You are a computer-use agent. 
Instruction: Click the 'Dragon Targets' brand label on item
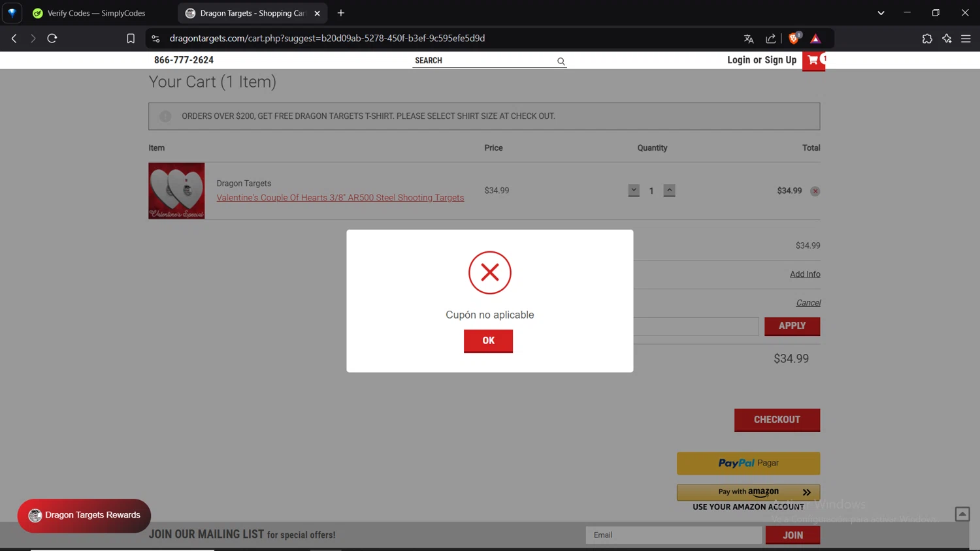click(244, 183)
